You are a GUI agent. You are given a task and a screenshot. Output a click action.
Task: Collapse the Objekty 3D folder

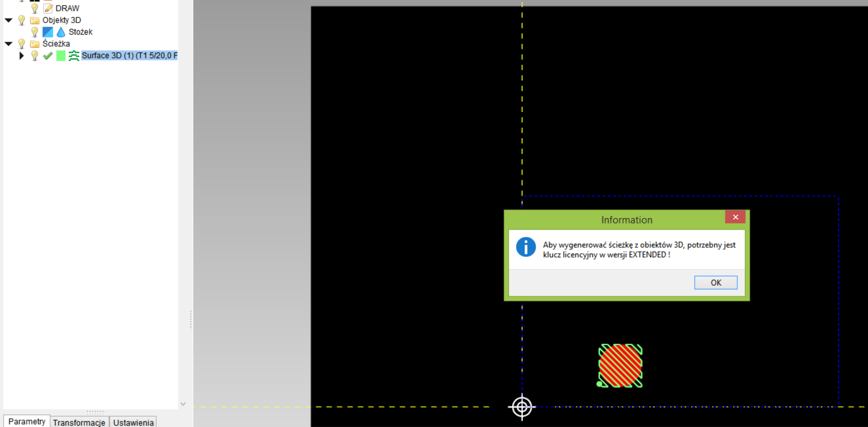tap(8, 20)
